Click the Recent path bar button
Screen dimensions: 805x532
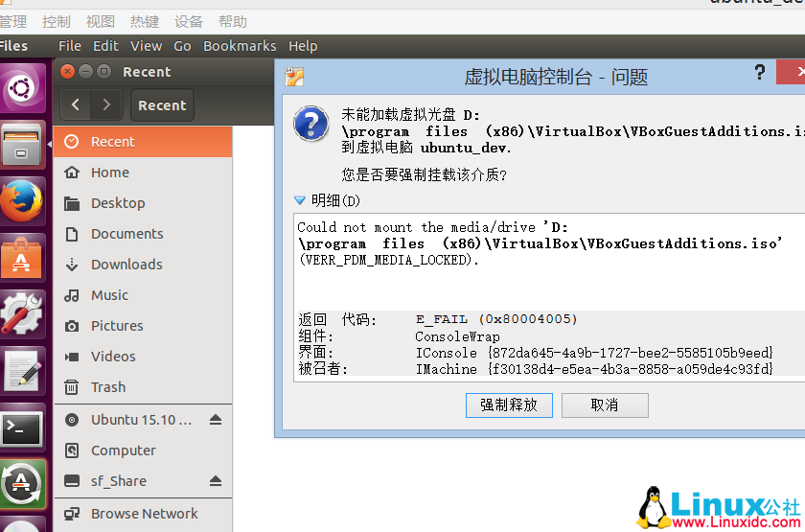(x=162, y=104)
